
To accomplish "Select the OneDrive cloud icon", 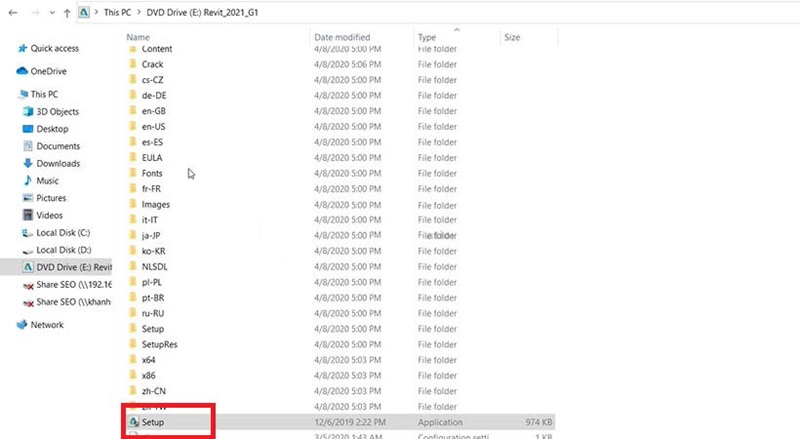I will coord(22,71).
